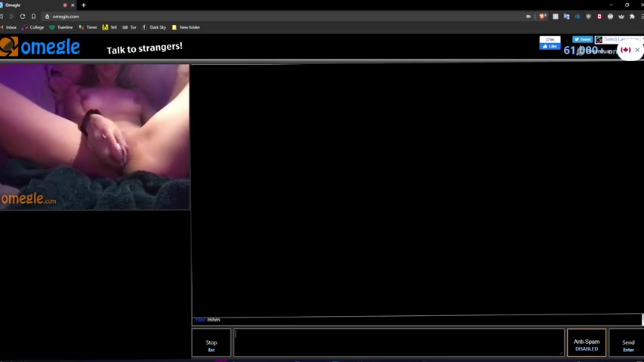Click the crown extension icon
This screenshot has width=644, height=362.
(x=621, y=17)
